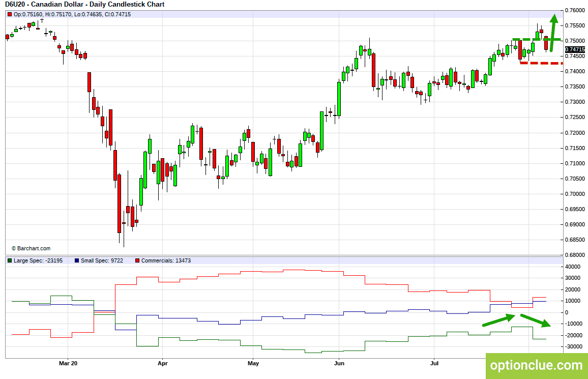Open the © Barchart.com credit link
This screenshot has height=379, width=588.
click(x=31, y=248)
